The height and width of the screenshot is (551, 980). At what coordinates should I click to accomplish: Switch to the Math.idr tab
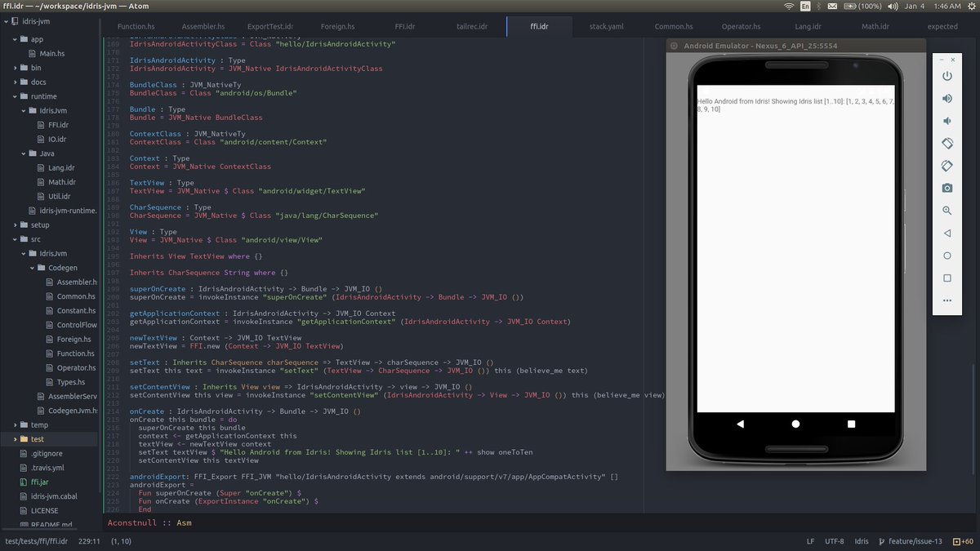click(875, 25)
